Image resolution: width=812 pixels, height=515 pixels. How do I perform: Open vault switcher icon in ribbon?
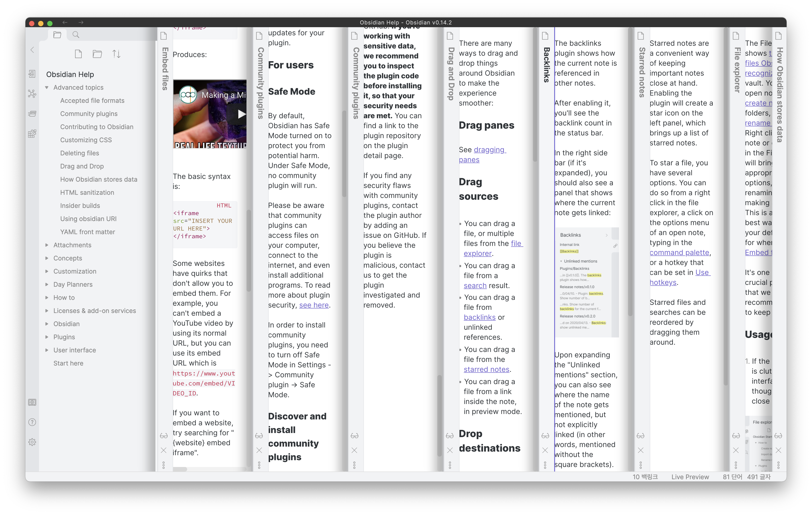tap(32, 402)
